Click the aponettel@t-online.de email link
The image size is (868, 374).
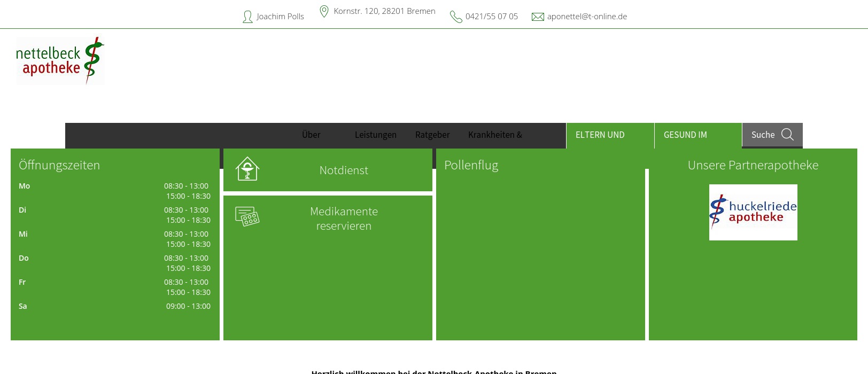click(x=587, y=17)
